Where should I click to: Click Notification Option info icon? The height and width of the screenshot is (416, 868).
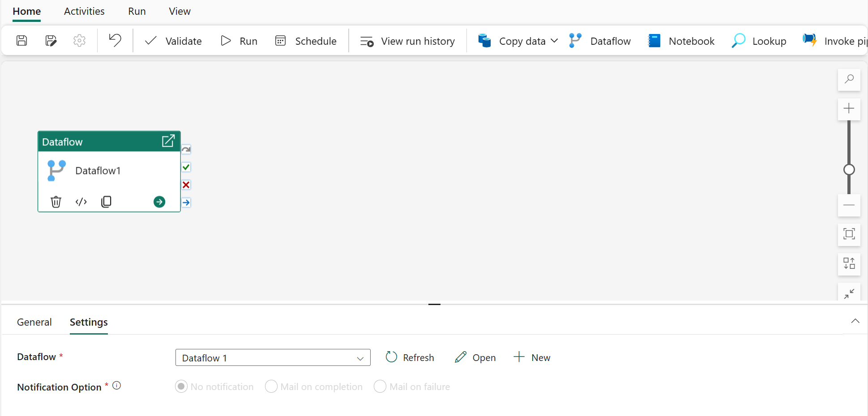[x=116, y=386]
